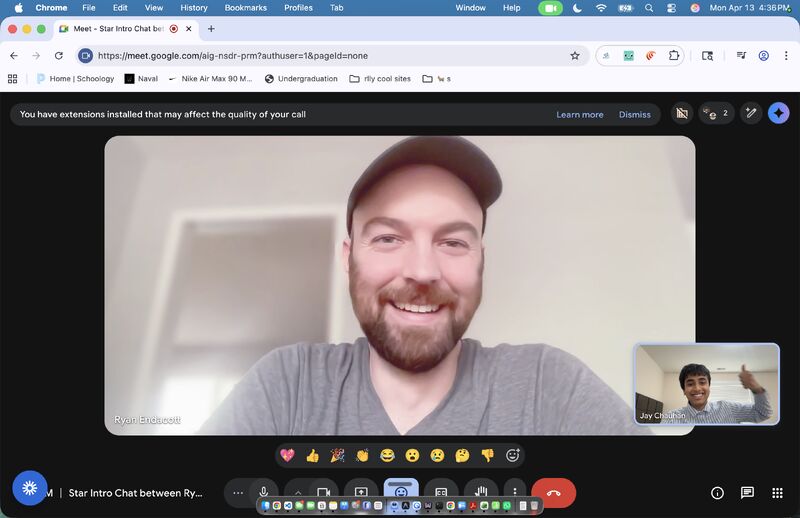Send the surprised face reaction
The width and height of the screenshot is (800, 518).
[x=412, y=455]
